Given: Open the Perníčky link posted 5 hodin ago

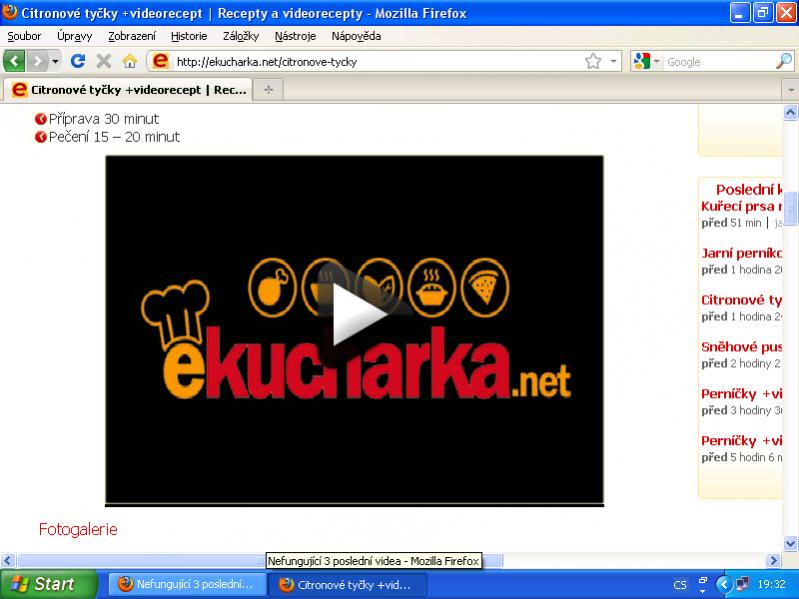Looking at the screenshot, I should tap(741, 441).
